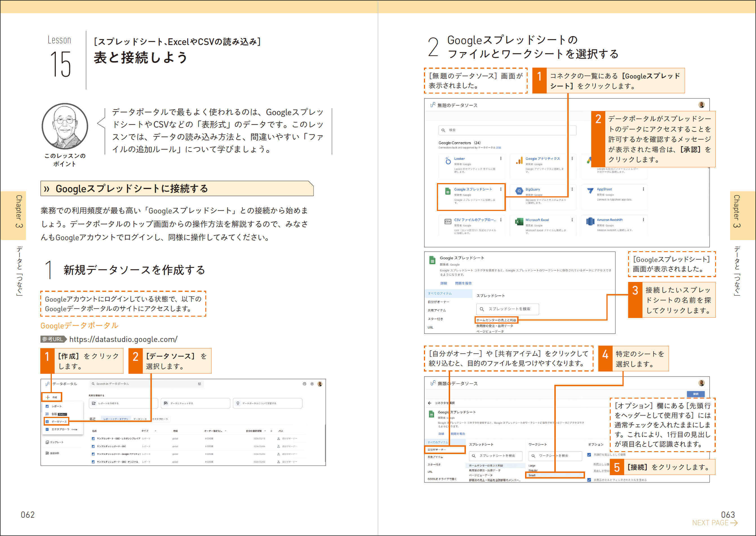Open Google スプレッドシート card more options menu

(501, 189)
